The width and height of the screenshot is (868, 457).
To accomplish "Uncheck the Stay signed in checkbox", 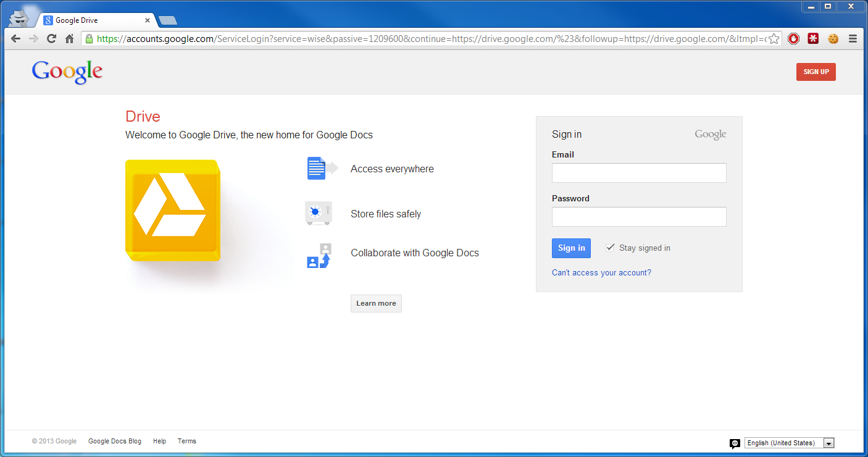I will 611,247.
